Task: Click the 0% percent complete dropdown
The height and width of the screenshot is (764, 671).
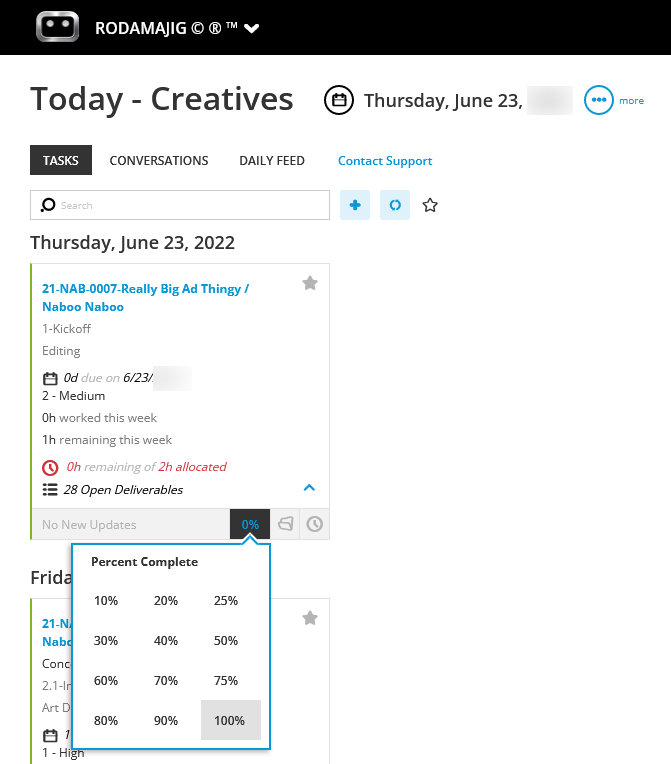Action: coord(250,524)
